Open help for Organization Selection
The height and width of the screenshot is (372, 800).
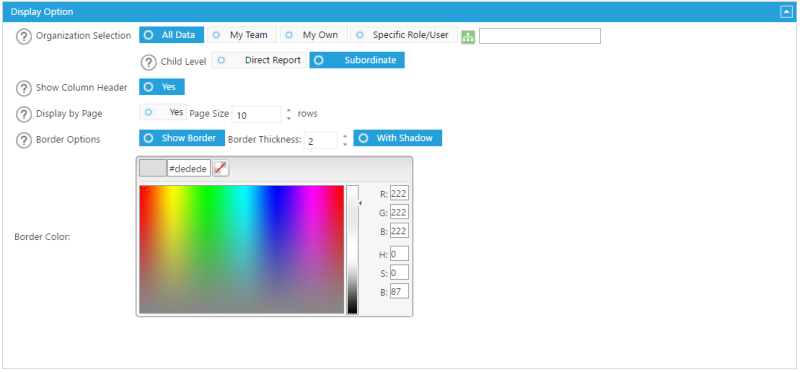point(24,37)
